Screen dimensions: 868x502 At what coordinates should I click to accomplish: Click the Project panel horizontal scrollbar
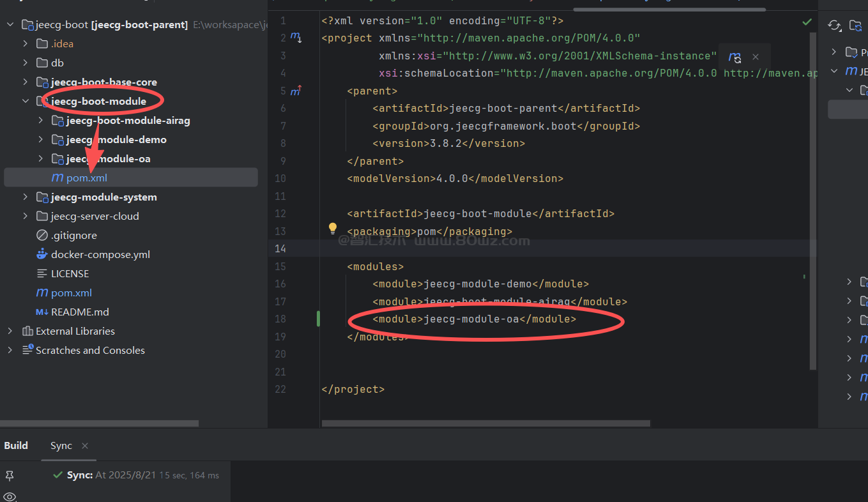click(100, 423)
